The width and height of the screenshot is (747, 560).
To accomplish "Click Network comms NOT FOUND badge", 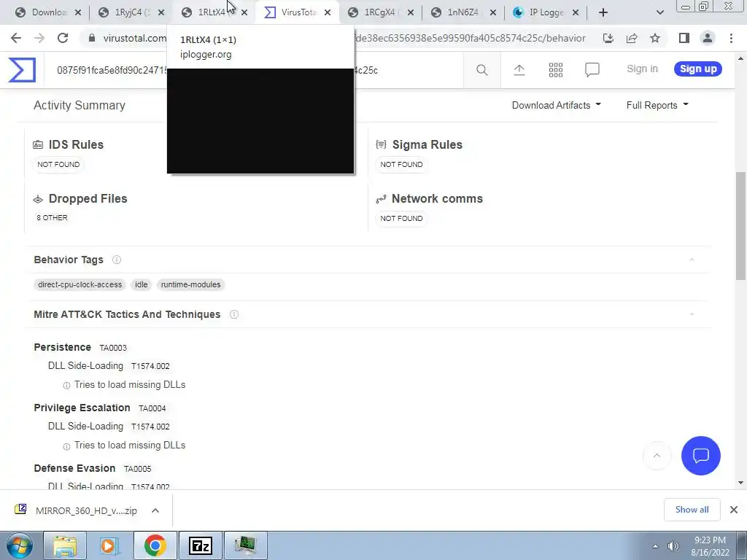I will 401,218.
